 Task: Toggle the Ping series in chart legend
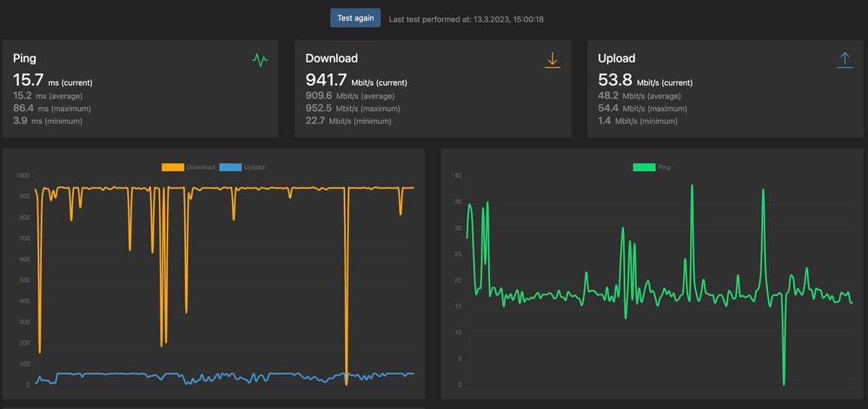[652, 167]
